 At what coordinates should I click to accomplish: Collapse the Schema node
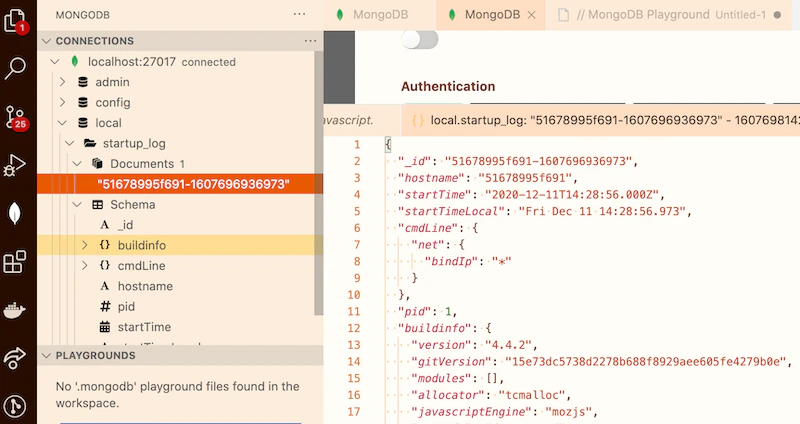(x=78, y=205)
